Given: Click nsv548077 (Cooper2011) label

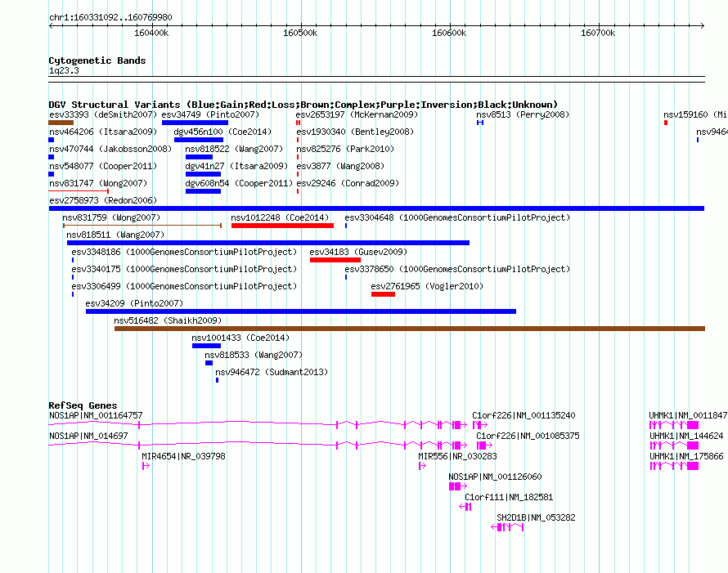Looking at the screenshot, I should 103,166.
